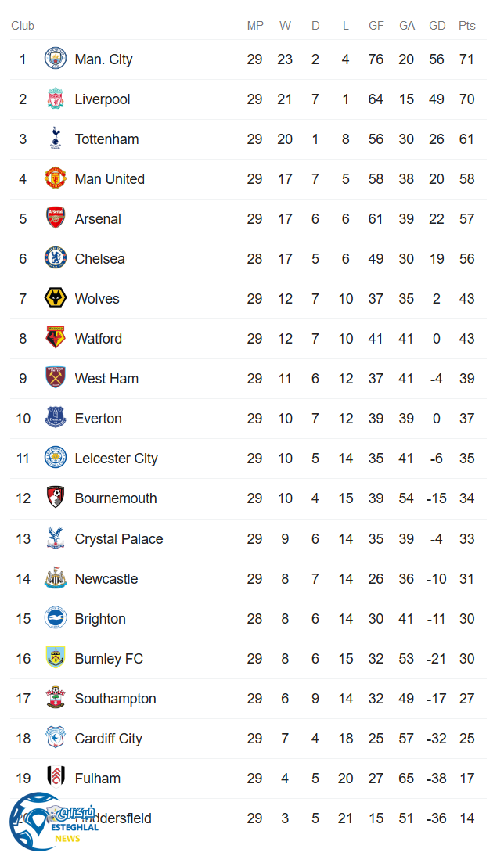Viewport: 504px width, 867px height.
Task: Click the Man. City club crest
Action: pos(56,59)
